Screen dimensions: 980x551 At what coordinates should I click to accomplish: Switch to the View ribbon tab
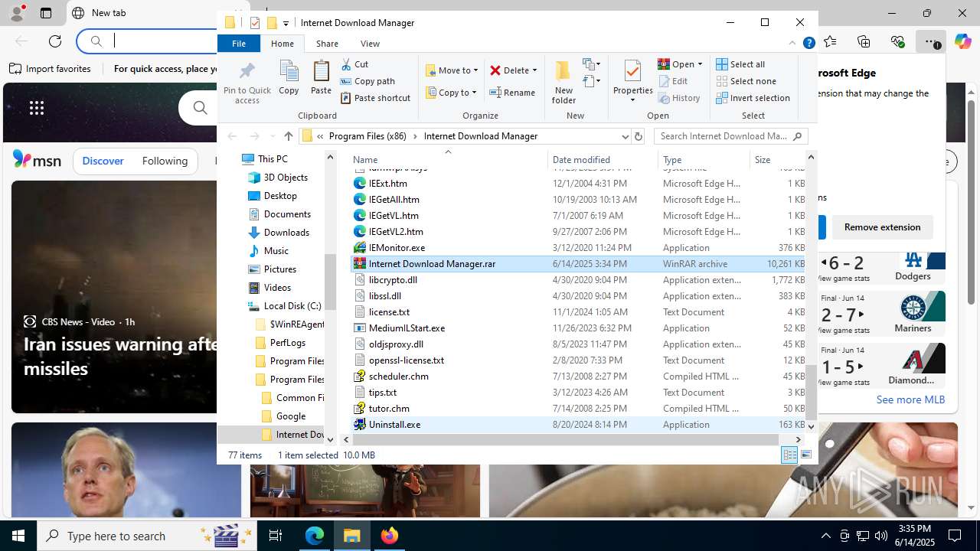[x=370, y=44]
